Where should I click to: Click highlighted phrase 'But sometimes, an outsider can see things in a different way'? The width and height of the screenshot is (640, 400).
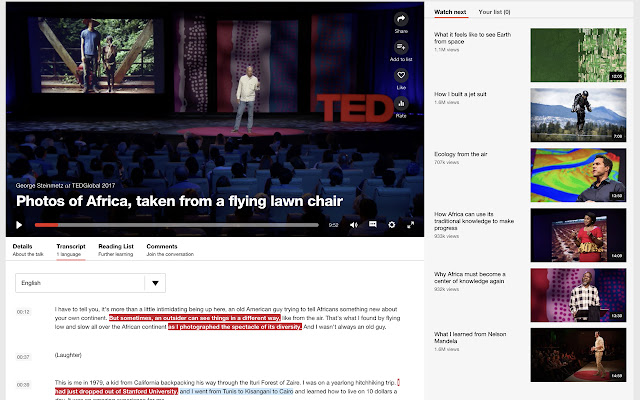pyautogui.click(x=195, y=318)
